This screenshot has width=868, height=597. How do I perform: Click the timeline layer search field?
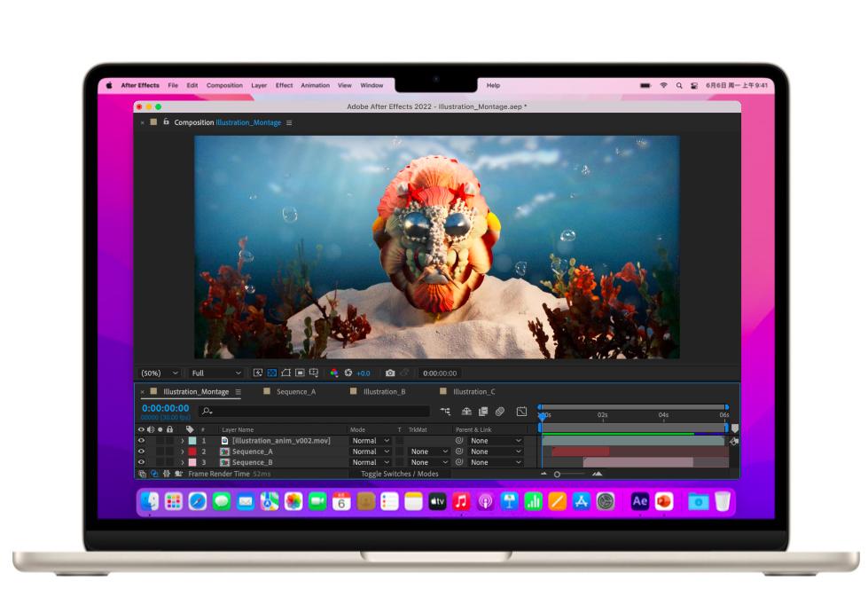314,411
